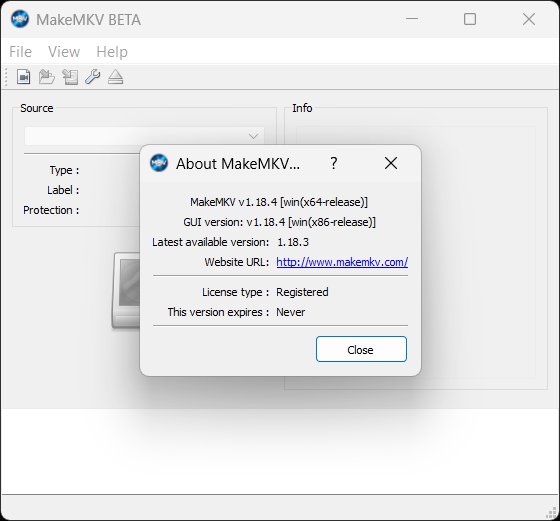
Task: Open the makemkv.com website link
Action: pyautogui.click(x=342, y=262)
